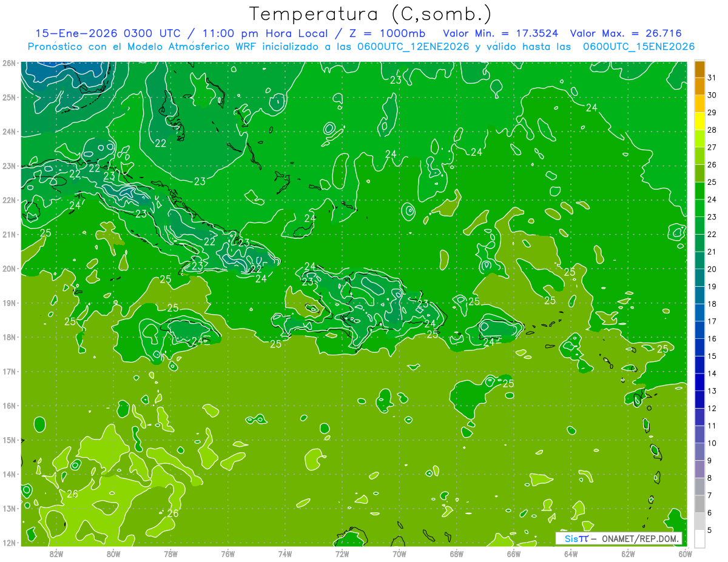The width and height of the screenshot is (728, 562).
Task: Click the 15N latitude axis label
Action: tap(8, 440)
